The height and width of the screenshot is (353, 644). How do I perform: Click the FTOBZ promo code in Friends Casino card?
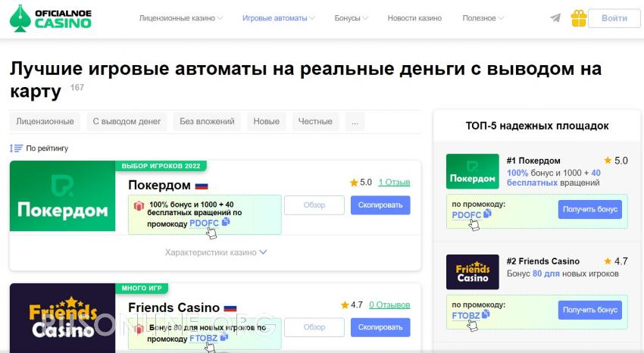point(203,339)
